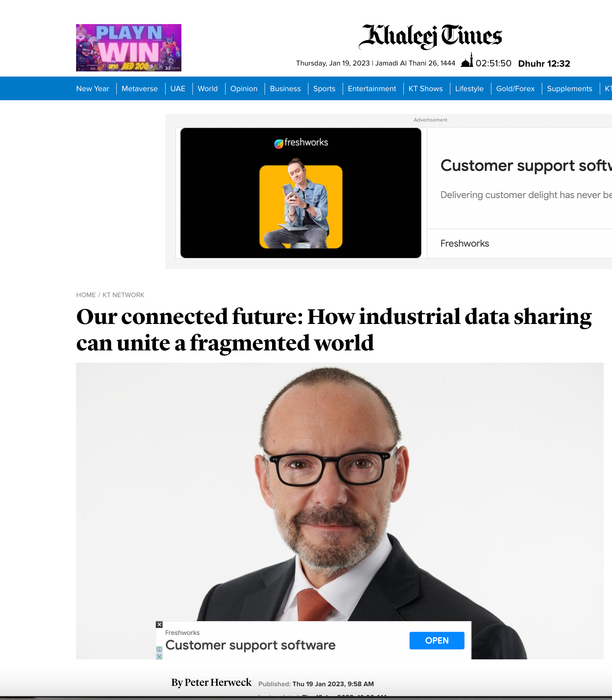Select the World navigation tab
Viewport: 612px width, 700px height.
(x=207, y=89)
